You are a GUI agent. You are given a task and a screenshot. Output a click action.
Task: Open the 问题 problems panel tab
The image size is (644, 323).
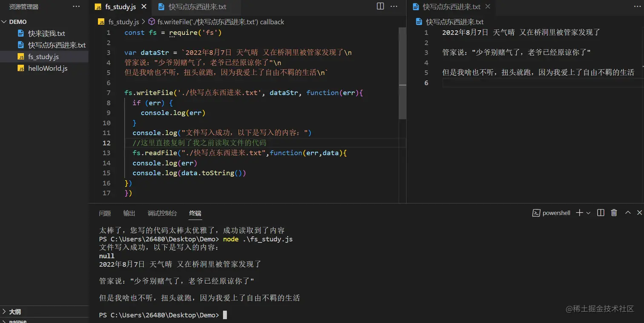[105, 213]
